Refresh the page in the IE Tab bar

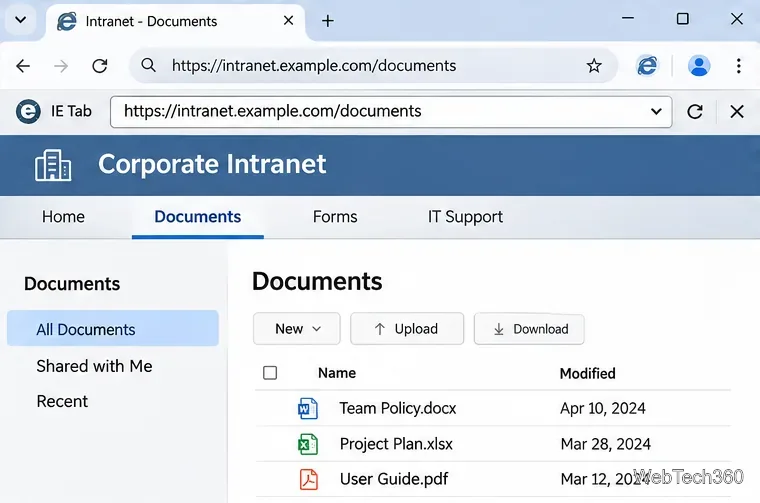(695, 112)
